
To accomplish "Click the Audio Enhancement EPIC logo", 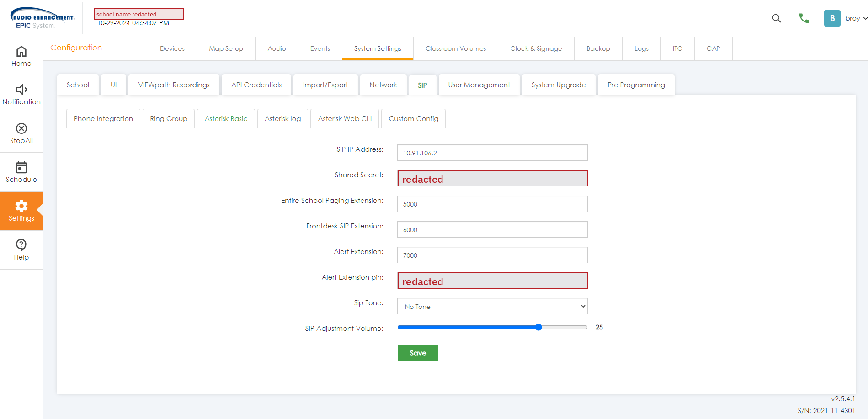I will (42, 18).
